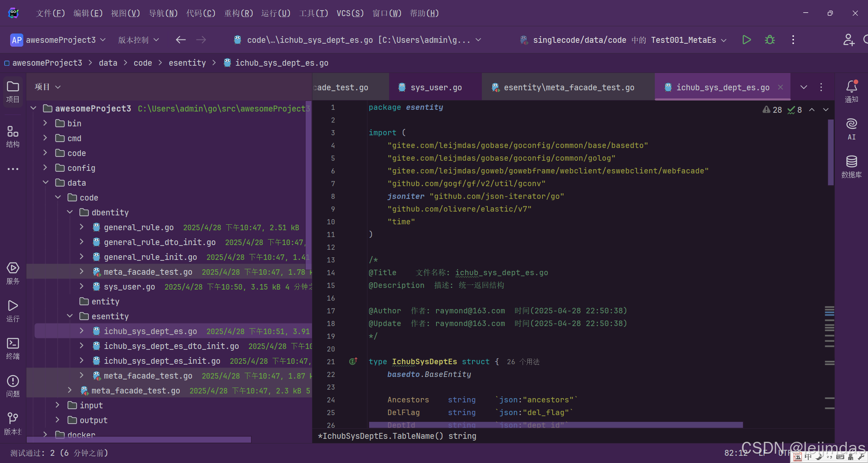The image size is (868, 463).
Task: Expand the bin folder
Action: [x=45, y=123]
